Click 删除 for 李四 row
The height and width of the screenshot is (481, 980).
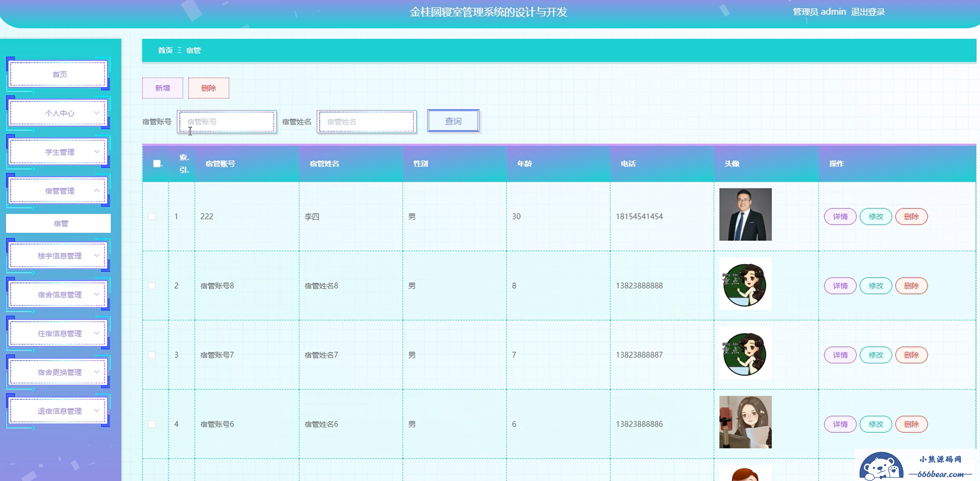click(x=911, y=217)
